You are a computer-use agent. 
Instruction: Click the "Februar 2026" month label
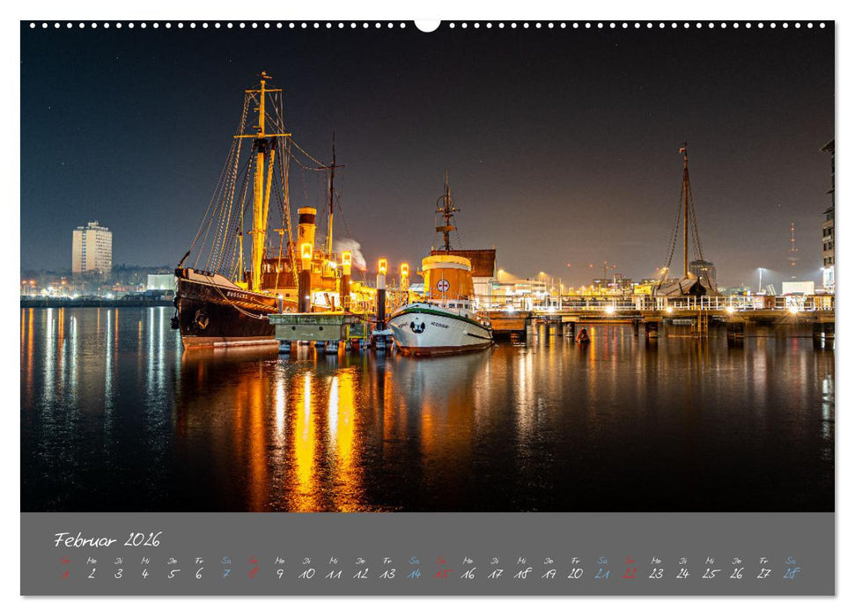(107, 535)
